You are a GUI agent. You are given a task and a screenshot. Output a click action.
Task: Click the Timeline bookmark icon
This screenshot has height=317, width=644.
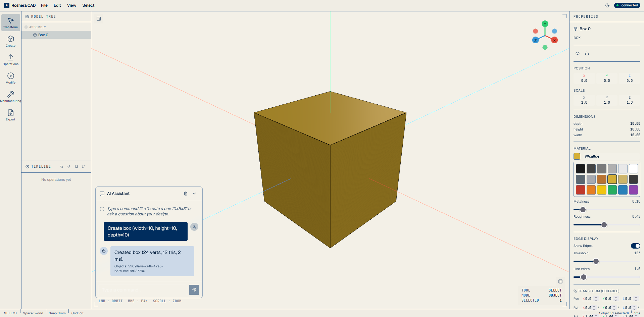tap(76, 166)
